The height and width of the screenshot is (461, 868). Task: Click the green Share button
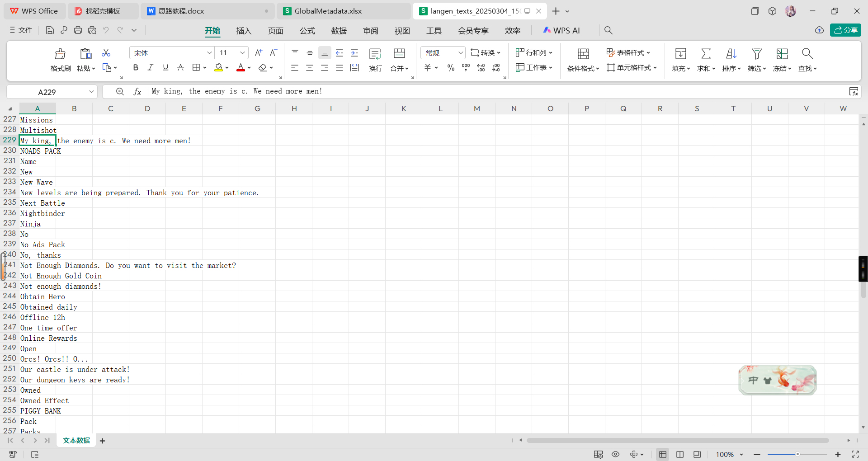[x=845, y=30]
